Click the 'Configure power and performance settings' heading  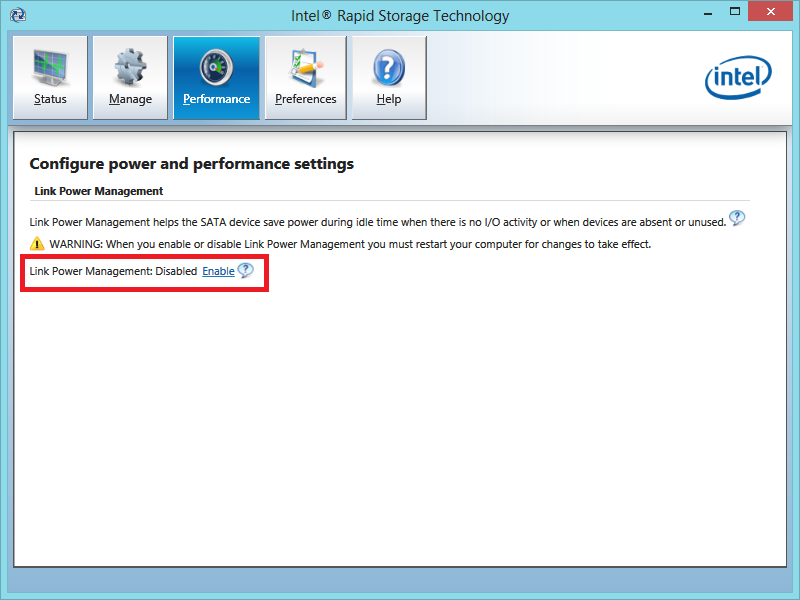pyautogui.click(x=191, y=164)
